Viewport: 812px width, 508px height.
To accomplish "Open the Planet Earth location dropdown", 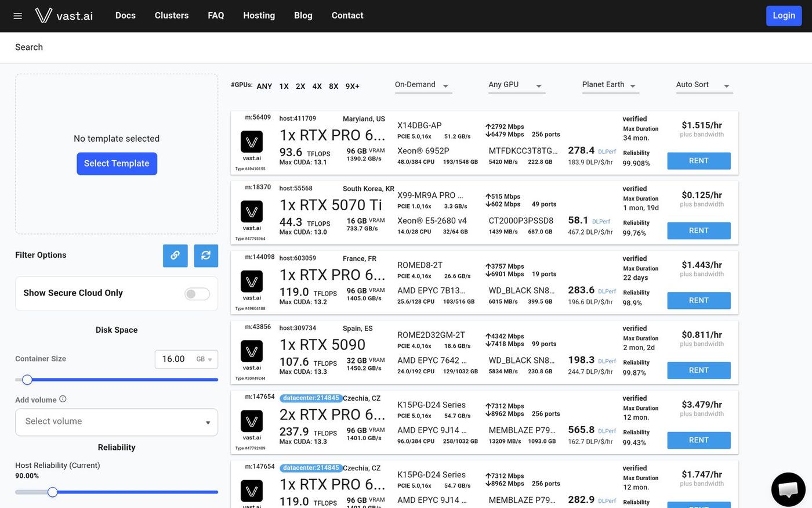I will click(610, 85).
